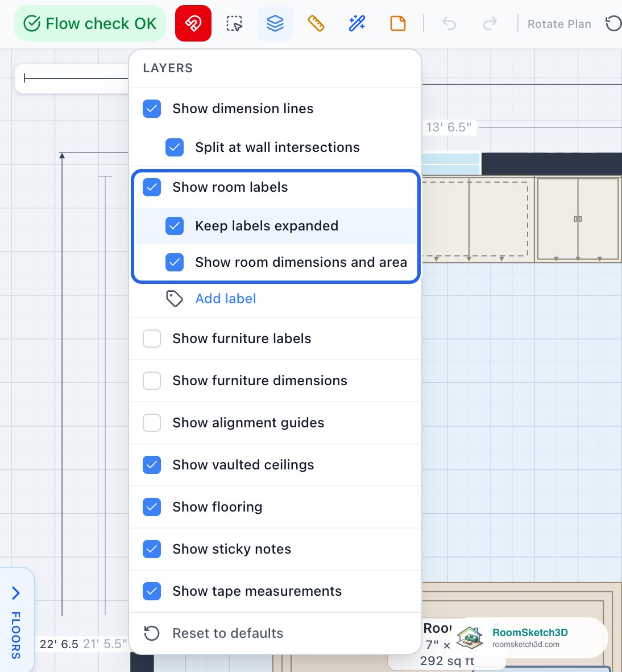Click the Flow check OK badge text
This screenshot has height=672, width=622.
[x=101, y=23]
